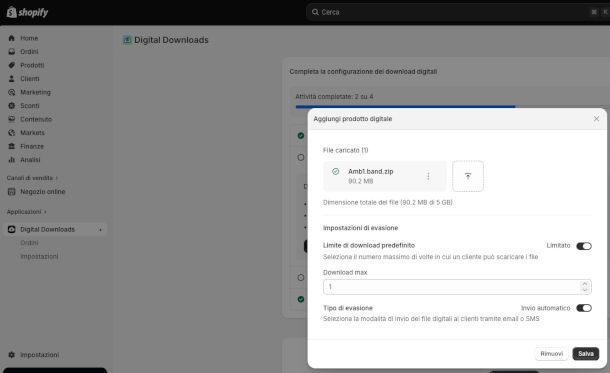Click the upload file icon button
The image size is (610, 373).
pyautogui.click(x=468, y=176)
